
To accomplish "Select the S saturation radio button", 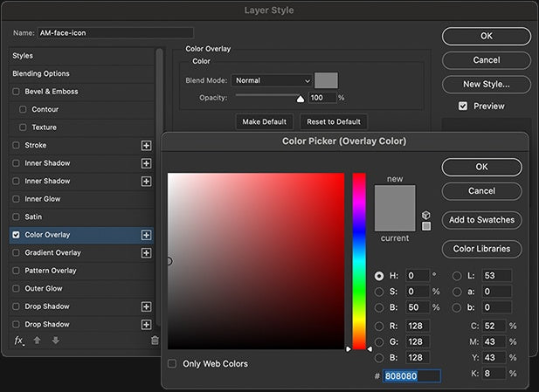I will [379, 292].
